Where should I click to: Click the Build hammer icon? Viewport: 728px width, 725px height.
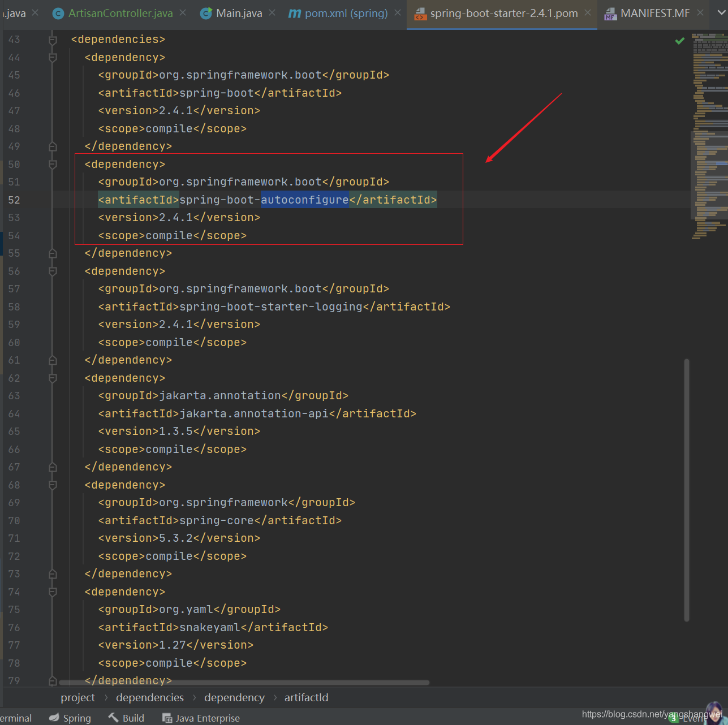pyautogui.click(x=113, y=718)
